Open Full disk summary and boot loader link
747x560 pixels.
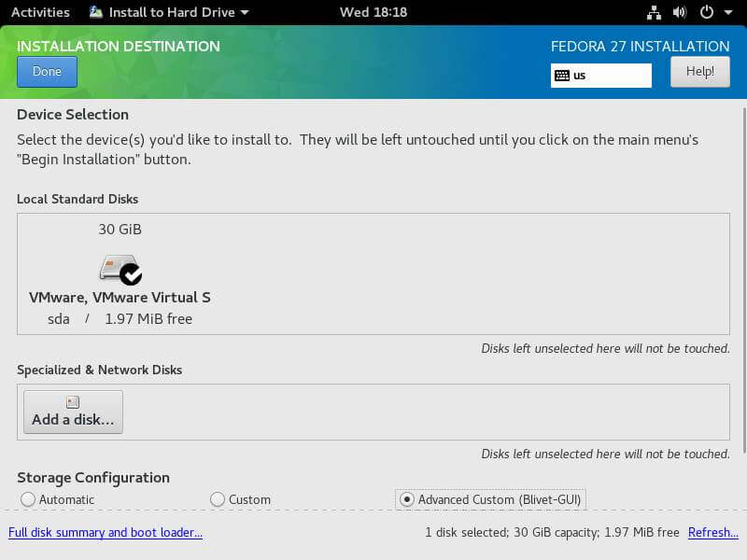point(106,532)
